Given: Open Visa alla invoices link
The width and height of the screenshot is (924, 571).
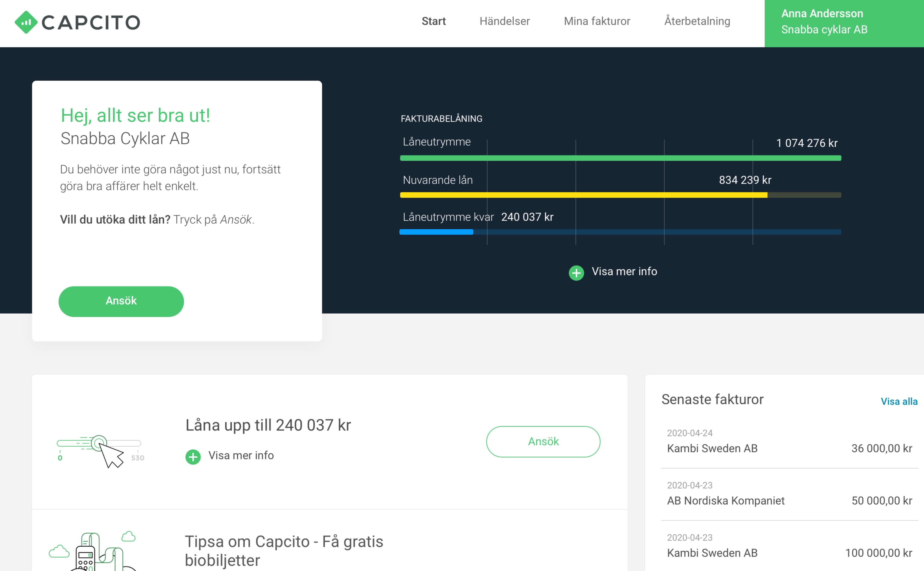Looking at the screenshot, I should [x=899, y=401].
